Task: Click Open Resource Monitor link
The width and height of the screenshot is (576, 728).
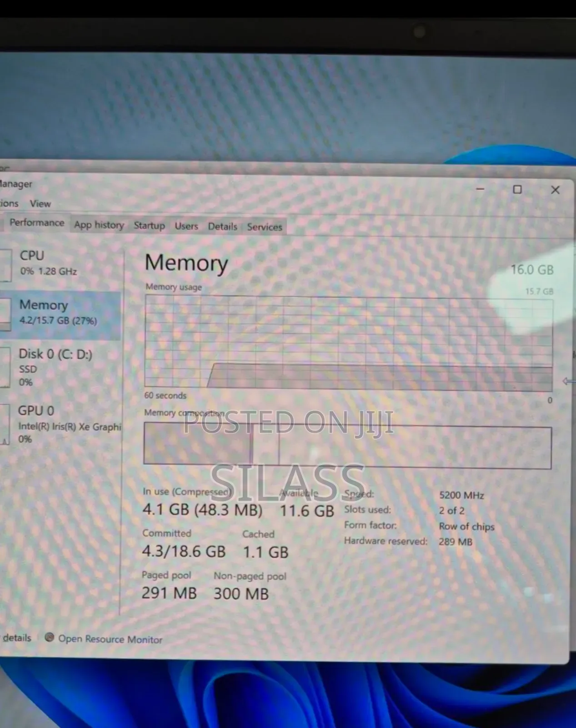Action: pyautogui.click(x=110, y=639)
